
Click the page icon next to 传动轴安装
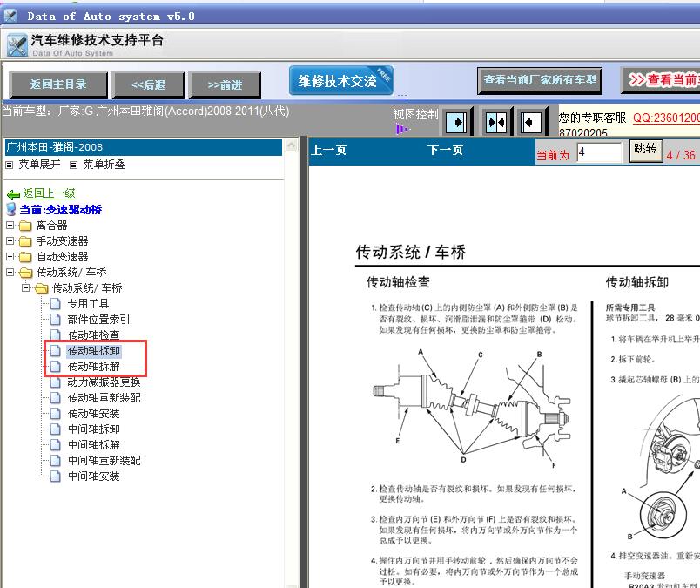tap(56, 413)
